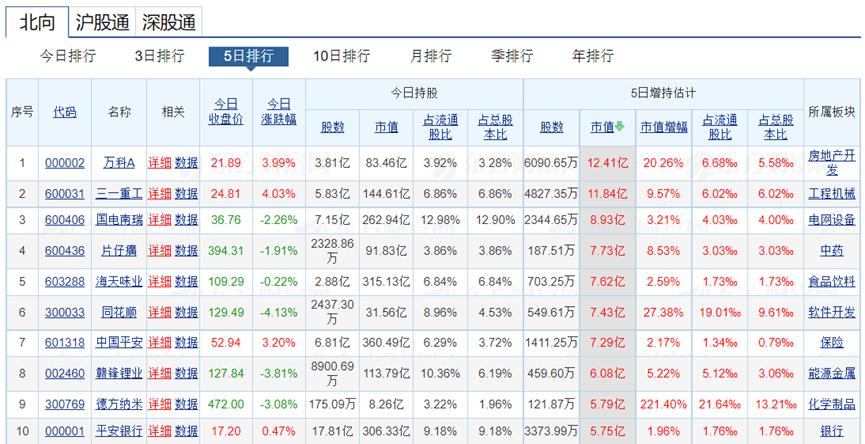
Task: Sort by 今日收盘价 column header
Action: [x=226, y=112]
